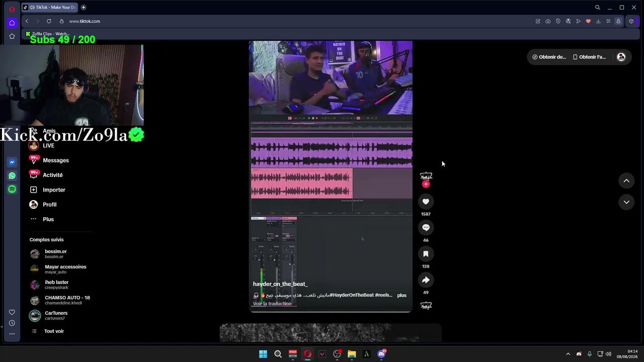644x362 pixels.
Task: Open new browser tab
Action: (x=84, y=8)
